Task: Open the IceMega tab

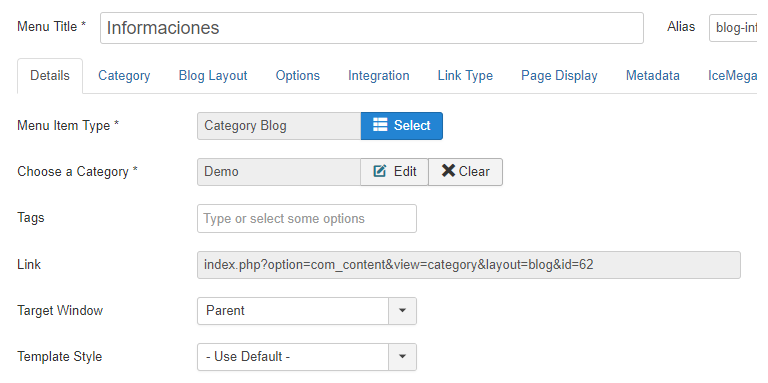Action: [733, 76]
